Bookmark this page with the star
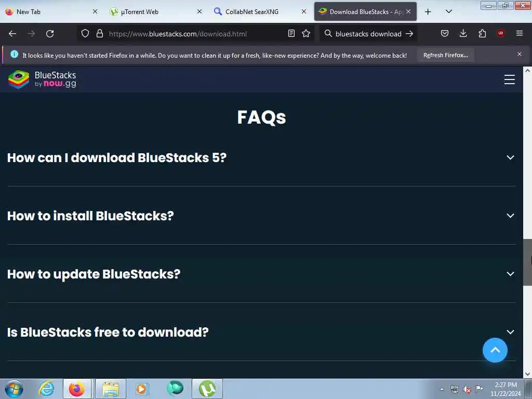Screen dimensions: 532x399 [306, 34]
